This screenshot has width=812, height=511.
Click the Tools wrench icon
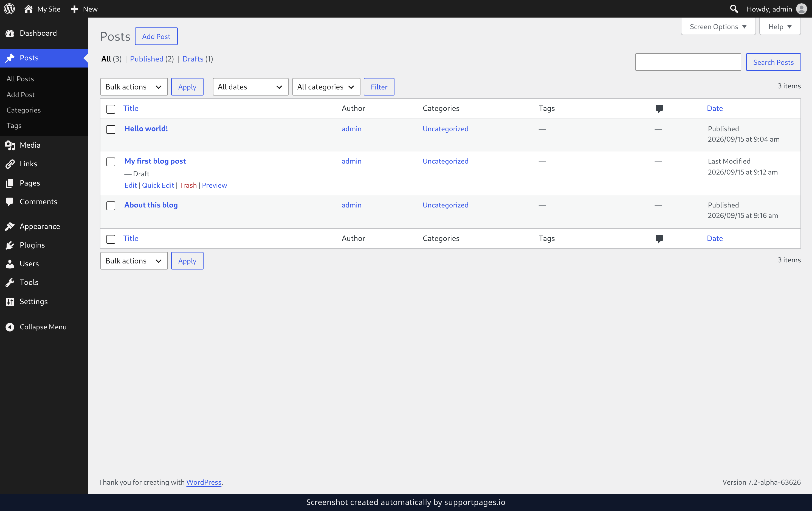tap(10, 283)
